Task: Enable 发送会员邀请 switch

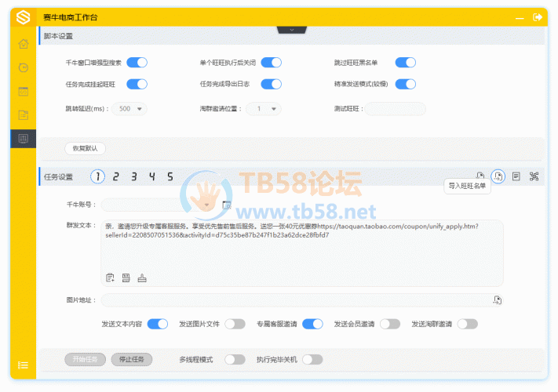Action: 390,324
